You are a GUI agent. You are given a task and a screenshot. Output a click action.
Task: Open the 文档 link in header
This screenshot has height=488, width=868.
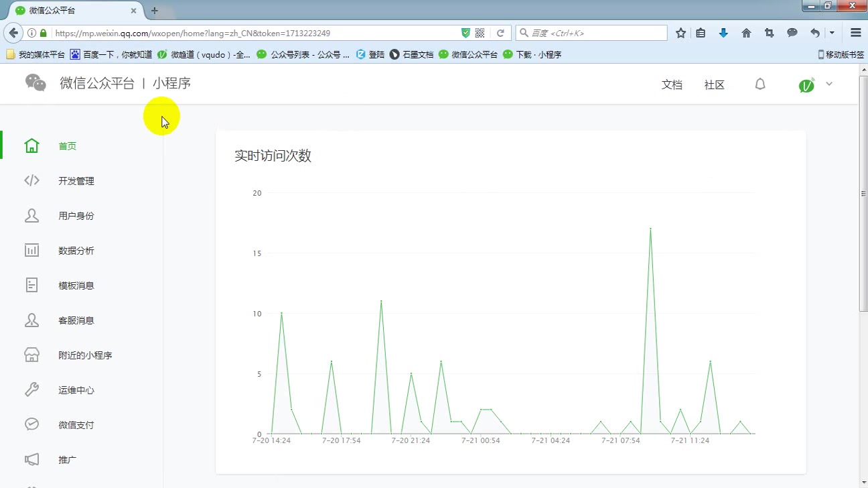pos(672,84)
